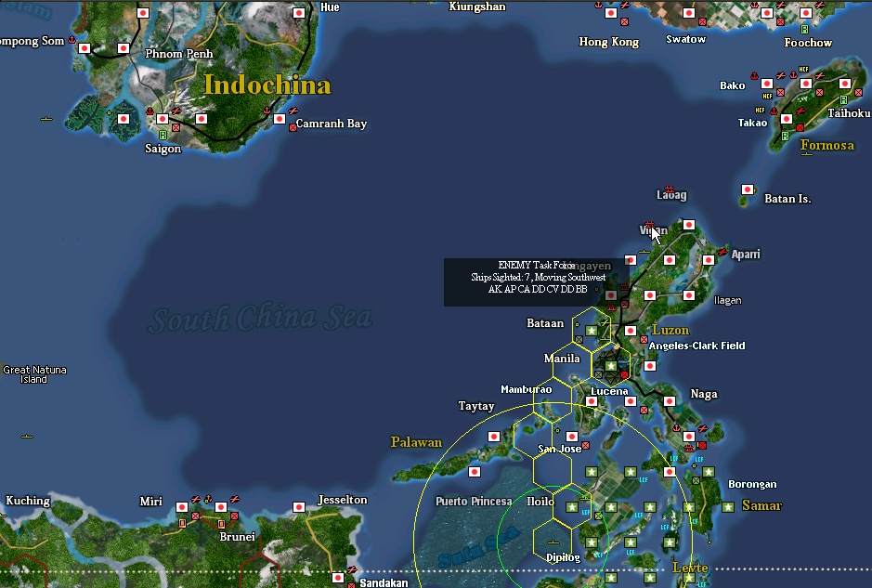Click the Luzon island label
The image size is (872, 588).
click(x=670, y=330)
